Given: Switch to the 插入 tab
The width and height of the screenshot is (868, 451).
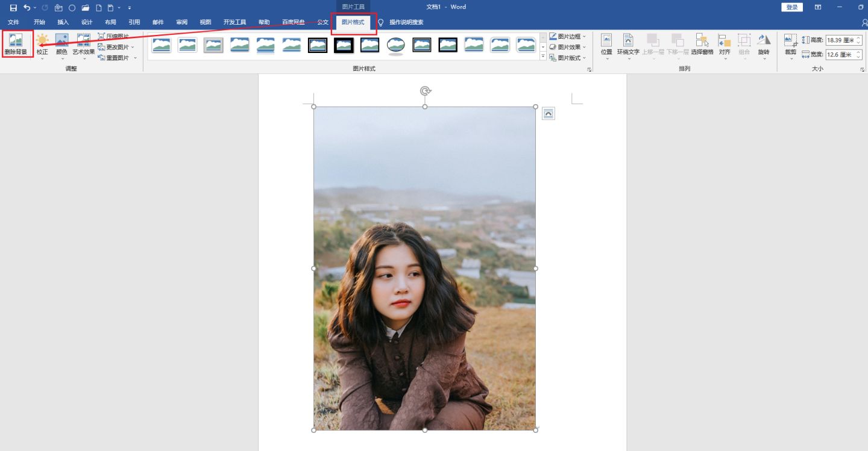Looking at the screenshot, I should pyautogui.click(x=63, y=22).
